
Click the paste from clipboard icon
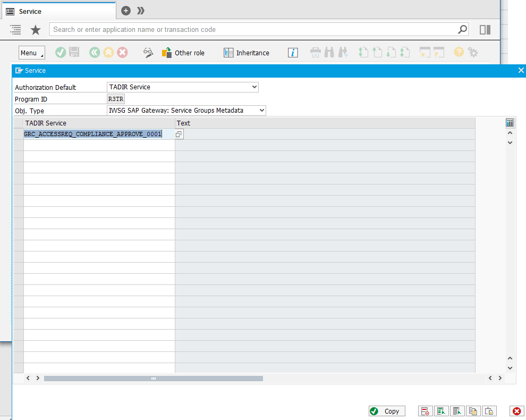click(489, 411)
